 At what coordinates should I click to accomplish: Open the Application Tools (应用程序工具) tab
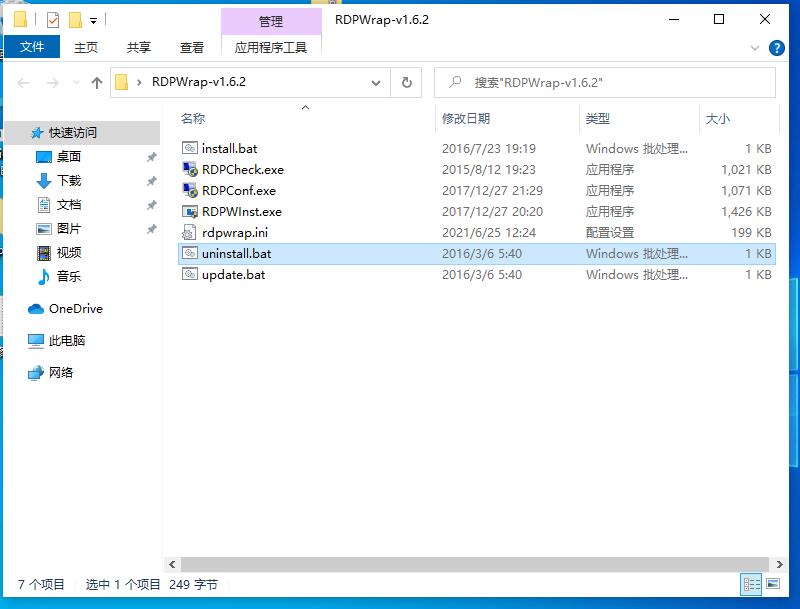[271, 47]
